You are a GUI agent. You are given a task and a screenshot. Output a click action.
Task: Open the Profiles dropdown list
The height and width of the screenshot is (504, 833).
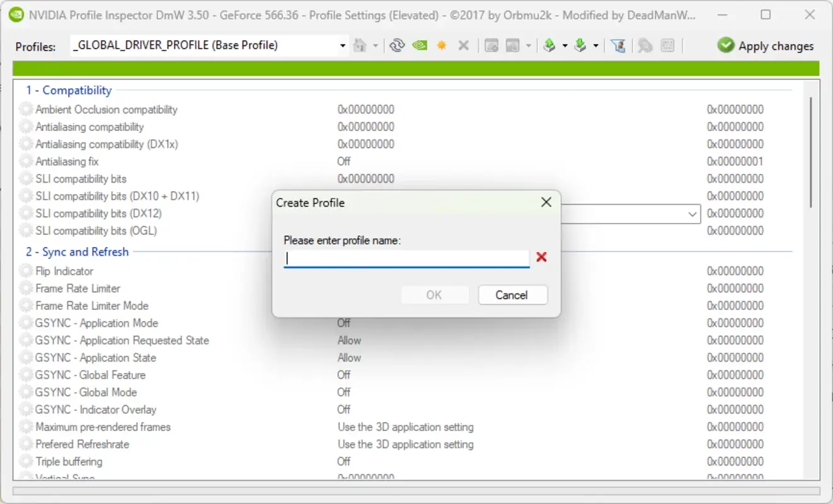coord(342,45)
